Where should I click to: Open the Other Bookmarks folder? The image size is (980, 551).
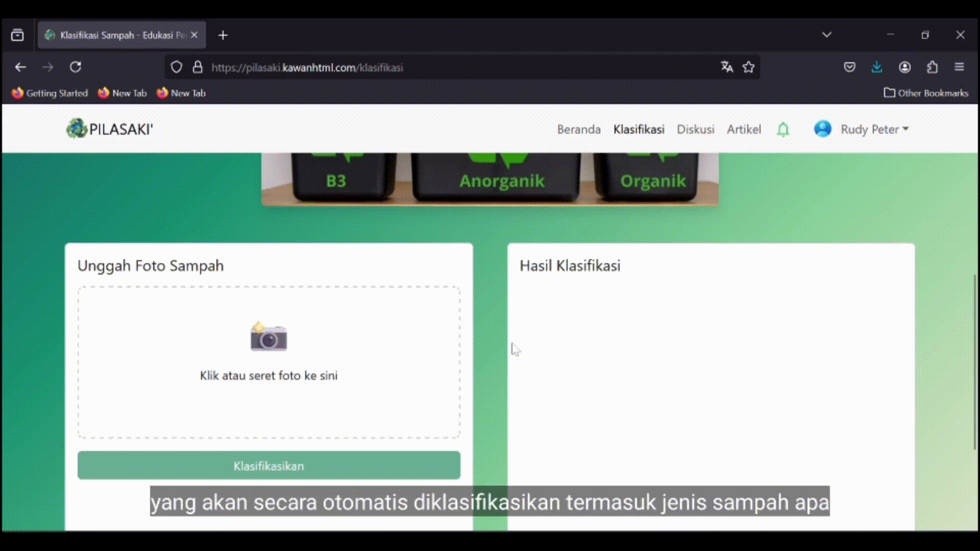click(x=925, y=93)
